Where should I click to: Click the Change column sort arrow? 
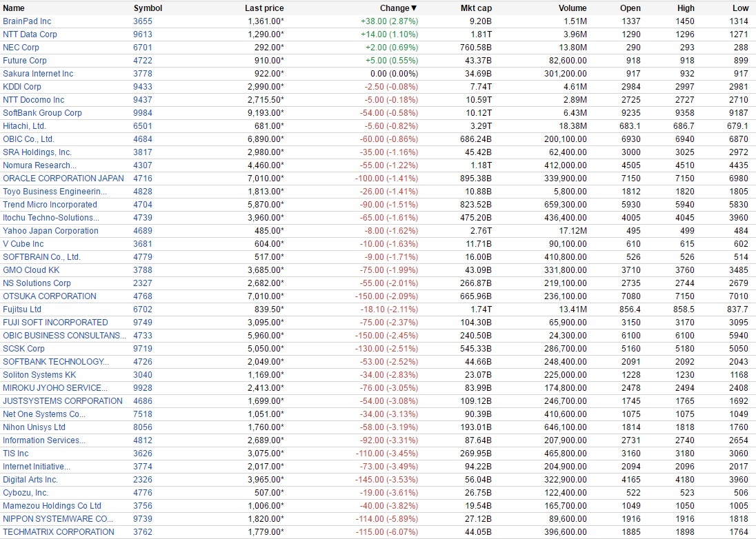tap(415, 8)
